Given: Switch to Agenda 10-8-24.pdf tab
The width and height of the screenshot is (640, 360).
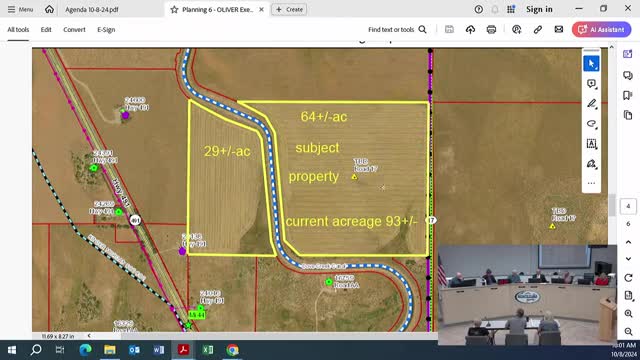Looking at the screenshot, I should (x=92, y=9).
